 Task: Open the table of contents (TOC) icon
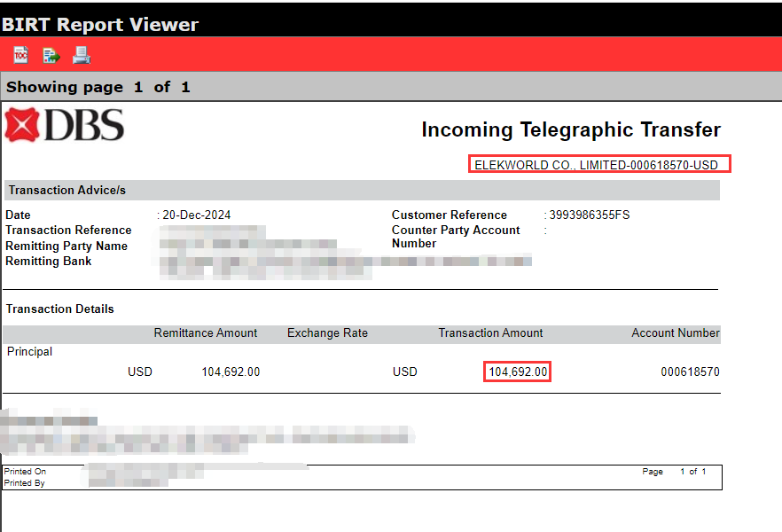coord(21,55)
